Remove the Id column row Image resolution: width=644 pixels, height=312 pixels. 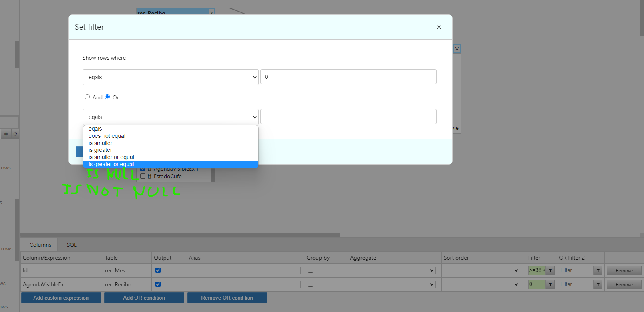(x=624, y=270)
